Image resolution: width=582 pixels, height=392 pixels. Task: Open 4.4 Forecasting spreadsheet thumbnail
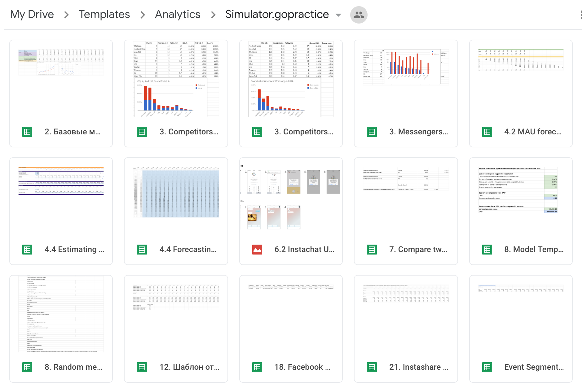coord(176,198)
